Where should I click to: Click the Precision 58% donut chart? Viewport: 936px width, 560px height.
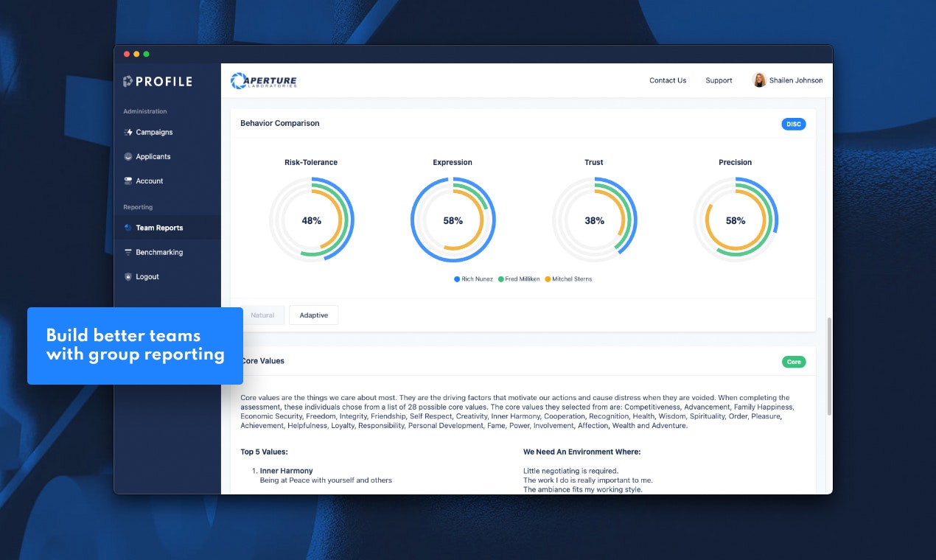pos(736,220)
